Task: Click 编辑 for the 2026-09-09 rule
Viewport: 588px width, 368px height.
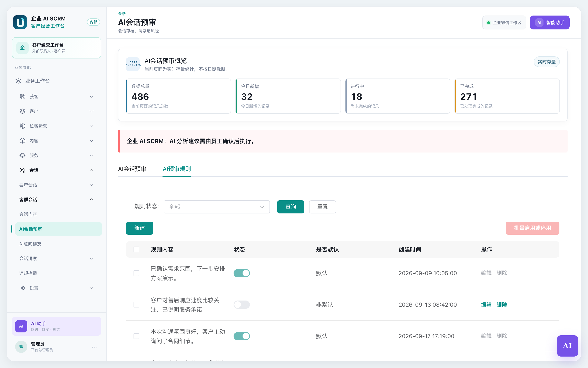Action: pyautogui.click(x=486, y=273)
